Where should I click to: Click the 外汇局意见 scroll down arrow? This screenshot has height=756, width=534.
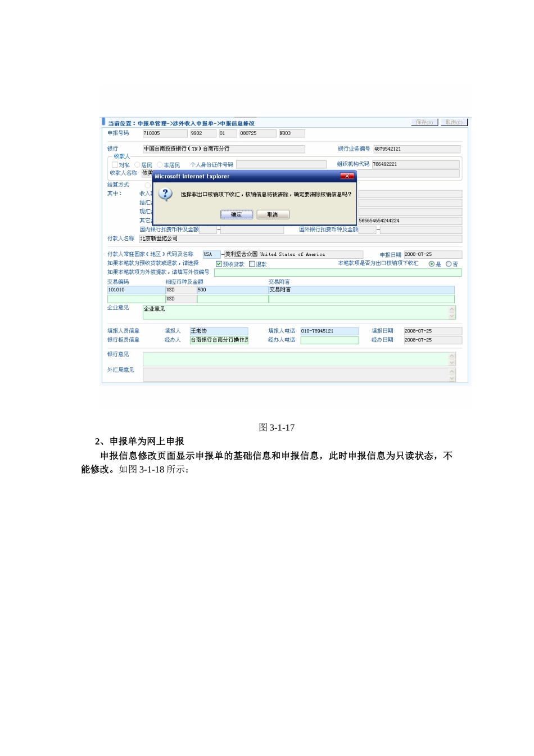(x=452, y=379)
